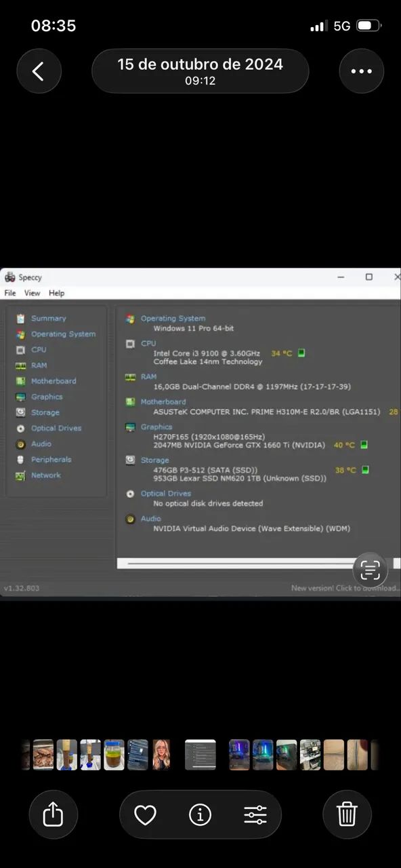The width and height of the screenshot is (401, 868).
Task: Click No optical disk drives detected text
Action: point(208,503)
